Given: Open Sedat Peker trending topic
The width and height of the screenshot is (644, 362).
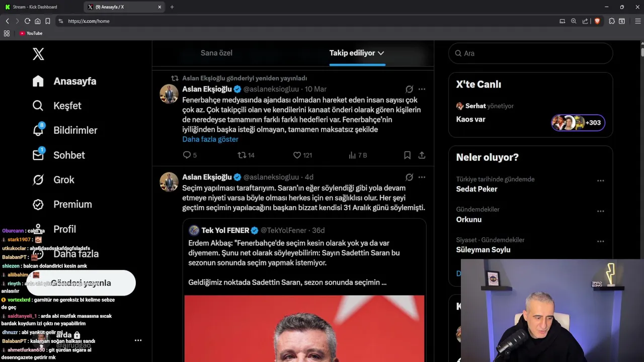Looking at the screenshot, I should coord(476,189).
